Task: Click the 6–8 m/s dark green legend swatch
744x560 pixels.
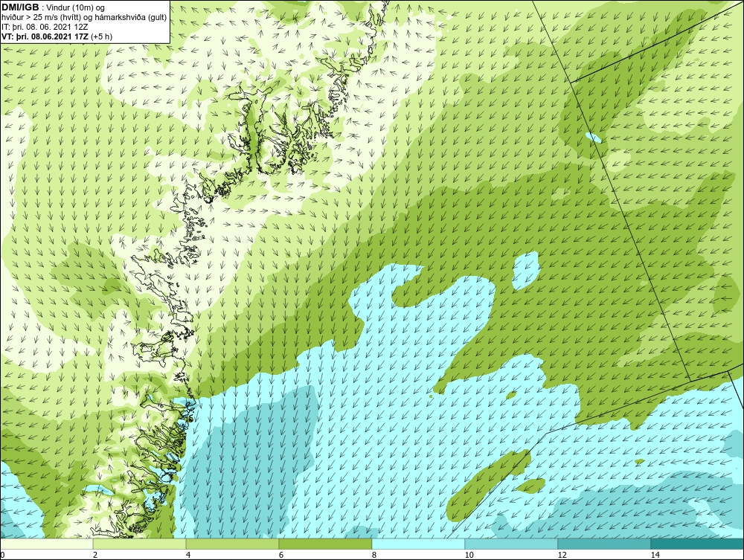Action: click(x=326, y=544)
